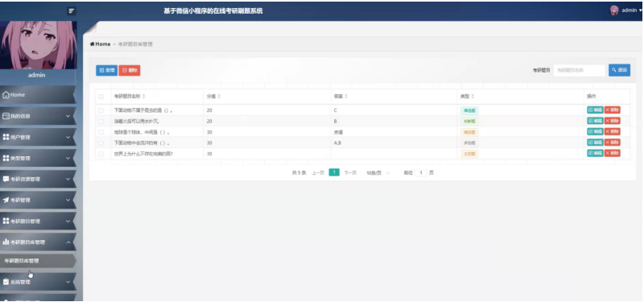Click the 填空题 type tag
Screen dimensions: 644x302
(469, 132)
